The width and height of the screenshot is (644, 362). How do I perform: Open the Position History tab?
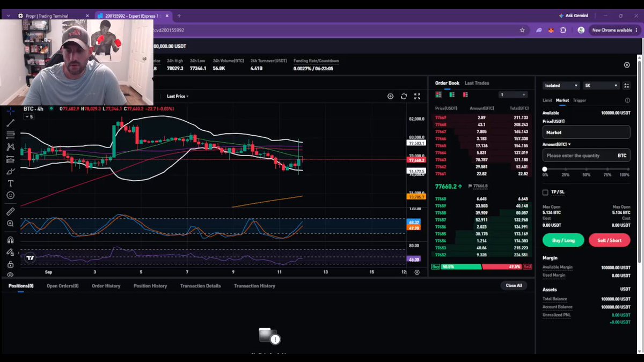[150, 286]
